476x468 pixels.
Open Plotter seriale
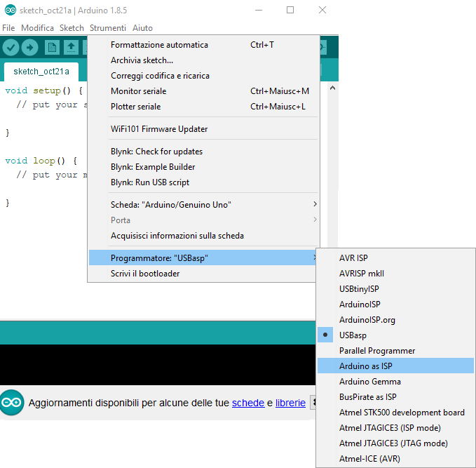point(203,107)
